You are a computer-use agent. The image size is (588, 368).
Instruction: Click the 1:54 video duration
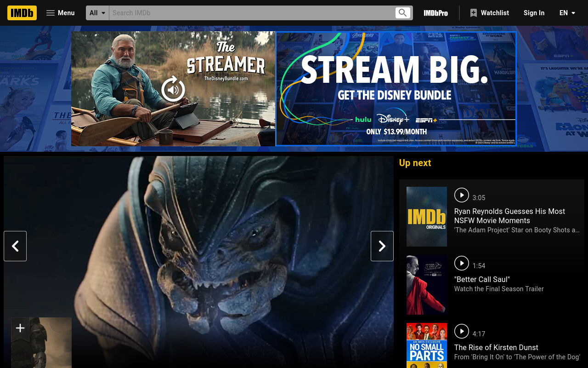(479, 266)
